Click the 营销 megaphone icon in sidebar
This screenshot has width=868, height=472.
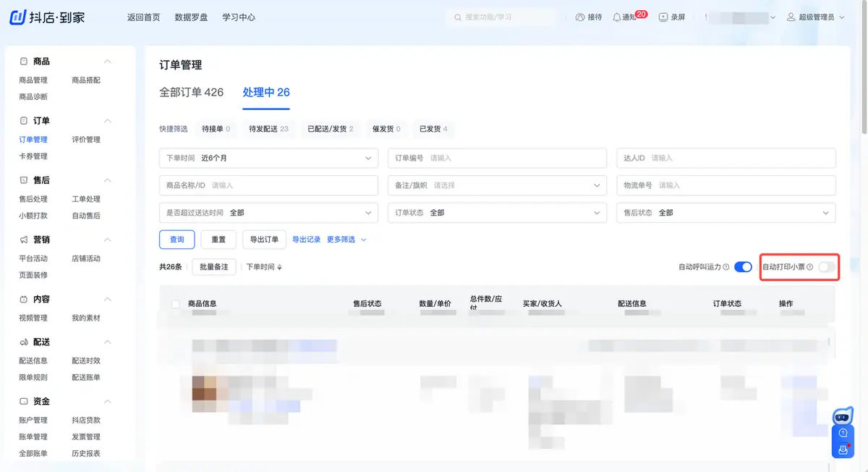pyautogui.click(x=24, y=240)
